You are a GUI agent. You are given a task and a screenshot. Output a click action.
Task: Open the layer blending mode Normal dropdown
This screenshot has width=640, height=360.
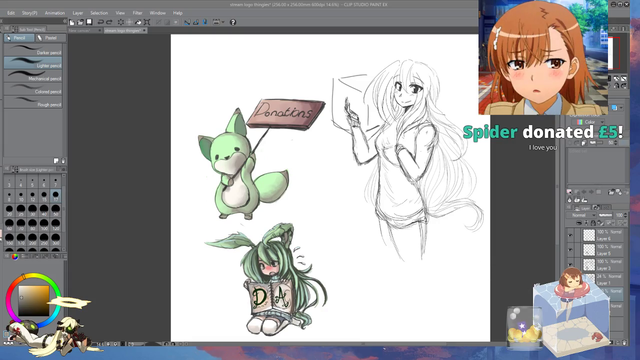pos(581,215)
